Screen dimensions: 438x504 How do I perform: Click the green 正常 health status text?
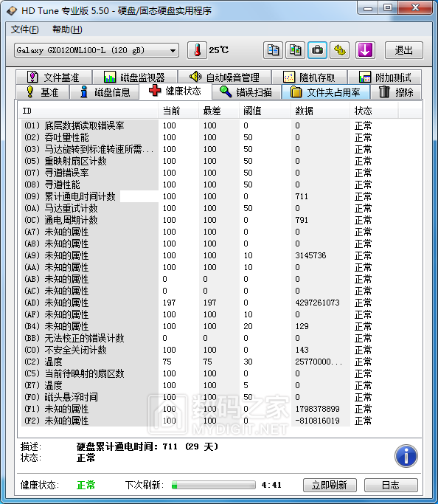(x=86, y=485)
